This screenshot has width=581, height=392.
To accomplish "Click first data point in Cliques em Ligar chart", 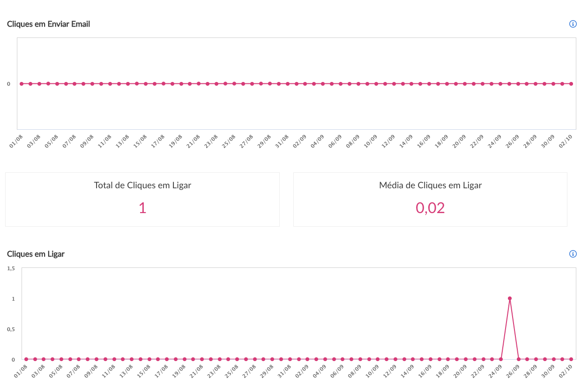I will tap(26, 359).
